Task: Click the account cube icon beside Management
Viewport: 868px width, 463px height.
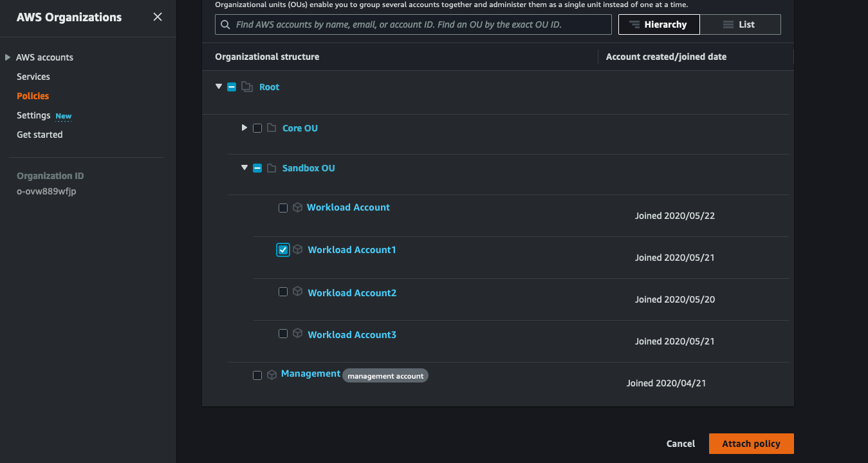Action: tap(272, 374)
